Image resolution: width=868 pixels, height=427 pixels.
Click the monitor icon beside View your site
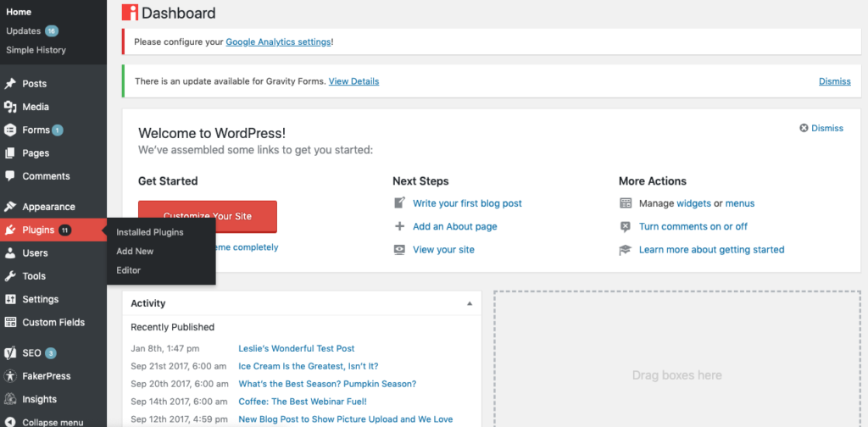click(x=399, y=249)
